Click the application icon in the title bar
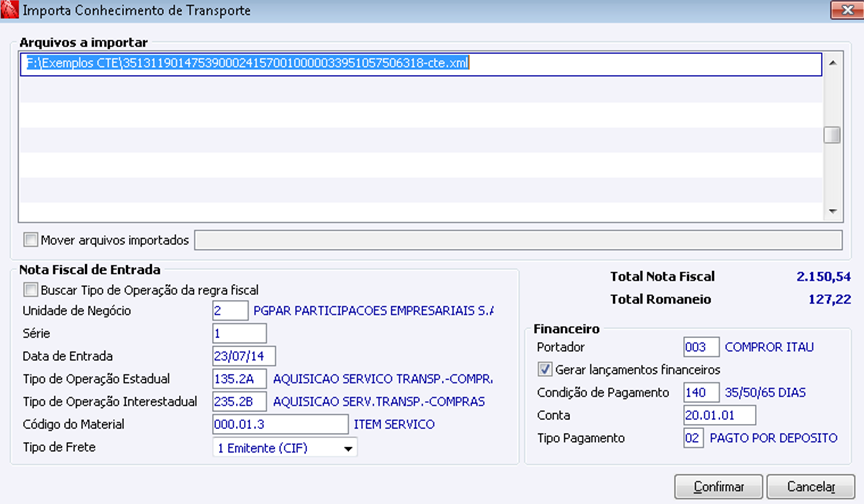864x504 pixels. 9,9
